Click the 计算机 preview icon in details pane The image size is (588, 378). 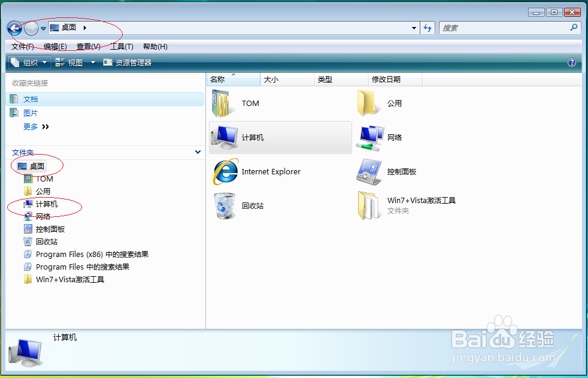coord(26,352)
